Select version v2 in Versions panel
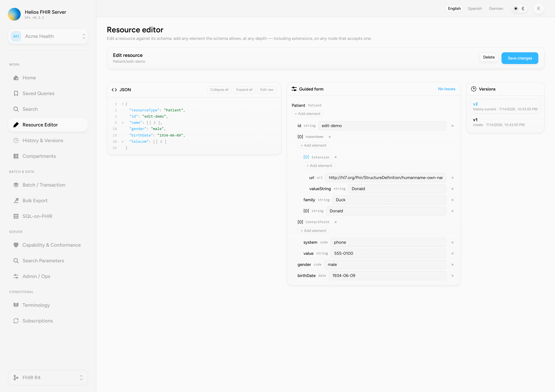The image size is (555, 392). tap(505, 106)
